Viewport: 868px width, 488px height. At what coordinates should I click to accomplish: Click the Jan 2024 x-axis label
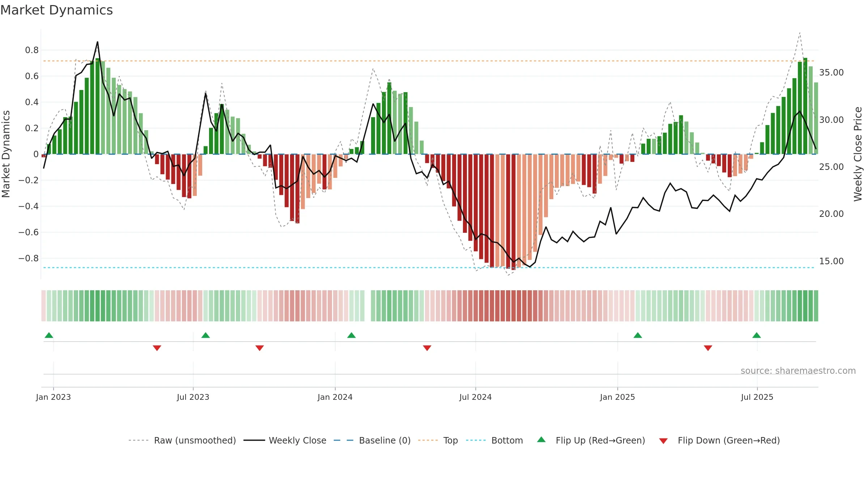(x=335, y=397)
